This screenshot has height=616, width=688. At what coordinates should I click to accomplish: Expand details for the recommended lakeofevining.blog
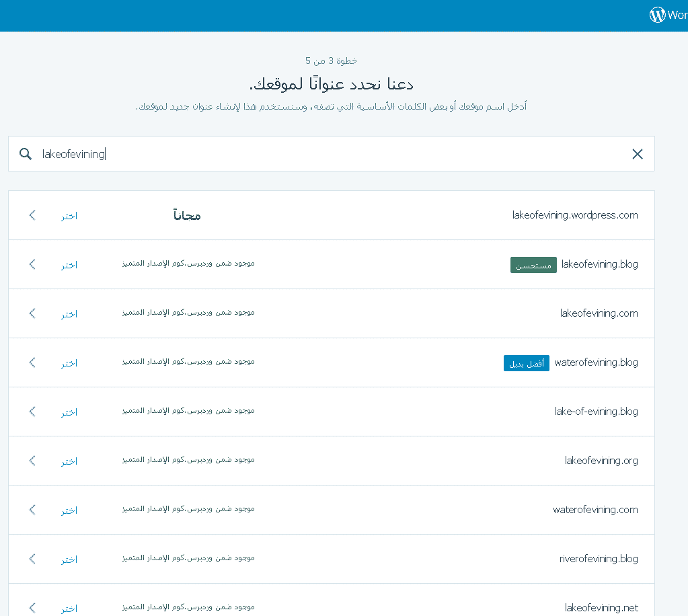coord(32,264)
